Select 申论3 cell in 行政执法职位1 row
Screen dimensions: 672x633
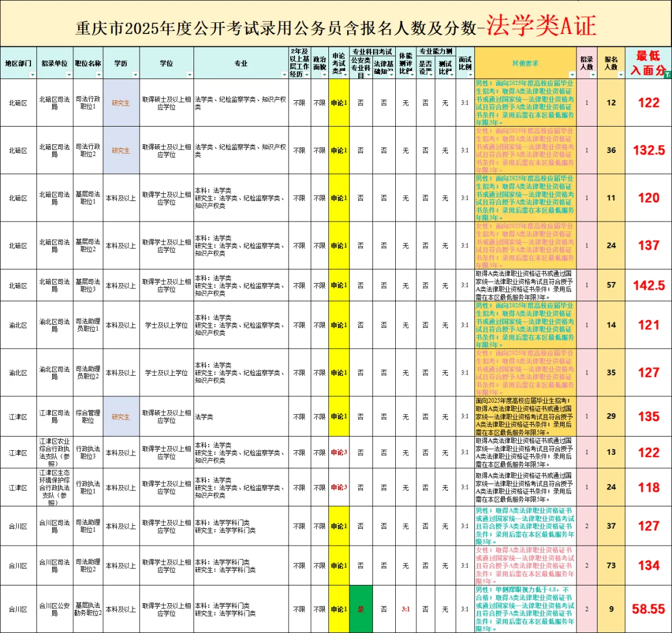coord(339,488)
